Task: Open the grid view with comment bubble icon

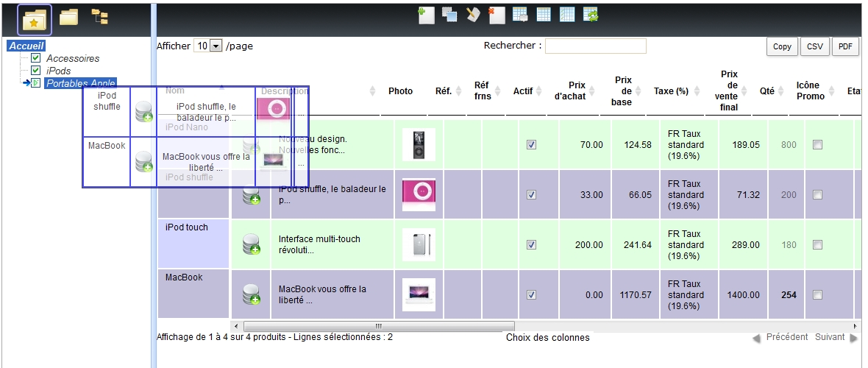Action: tap(520, 15)
